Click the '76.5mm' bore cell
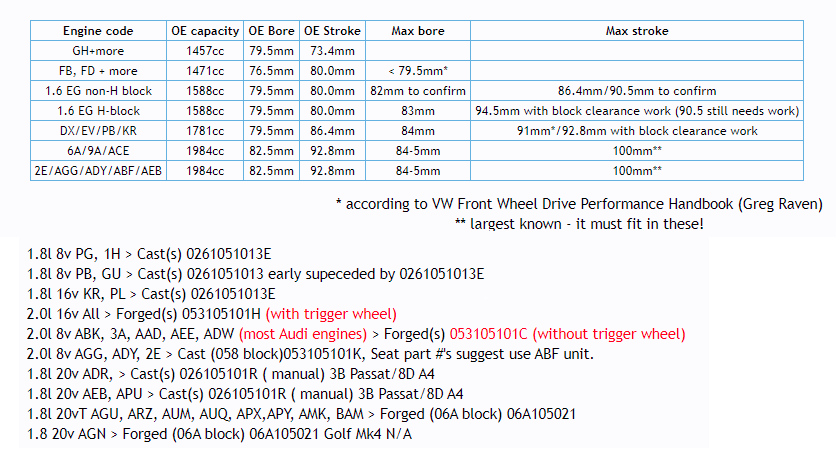The height and width of the screenshot is (451, 837). click(271, 71)
